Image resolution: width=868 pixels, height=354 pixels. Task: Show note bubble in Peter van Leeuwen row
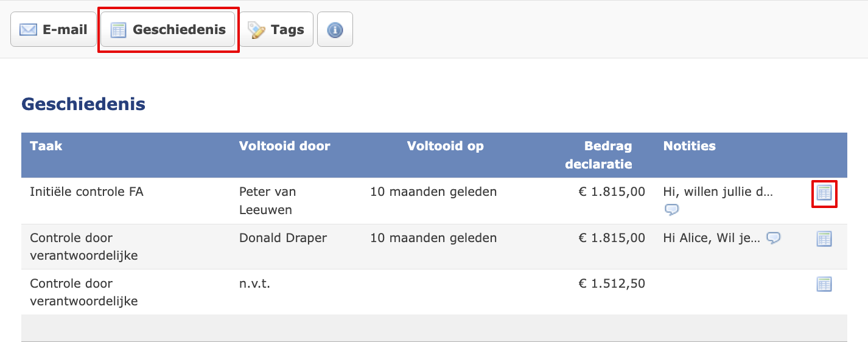coord(671,210)
